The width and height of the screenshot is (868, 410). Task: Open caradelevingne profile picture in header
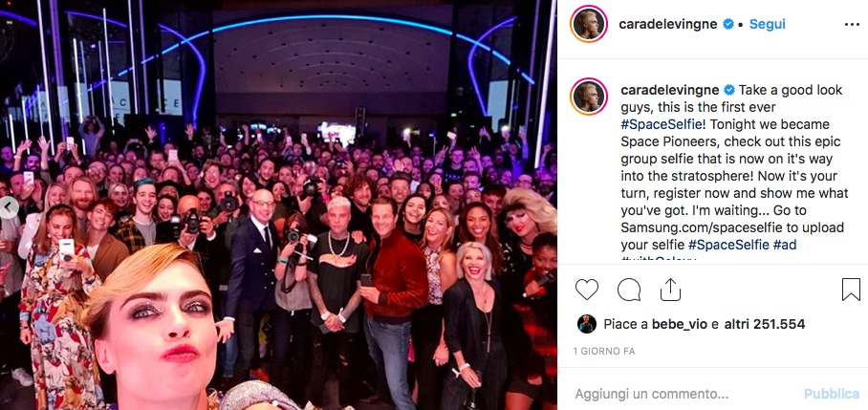pyautogui.click(x=589, y=24)
